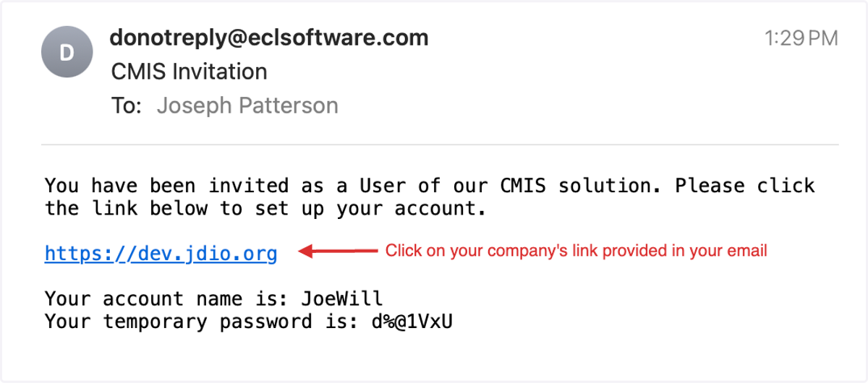Click recipient name Joseph Patterson

[x=247, y=106]
